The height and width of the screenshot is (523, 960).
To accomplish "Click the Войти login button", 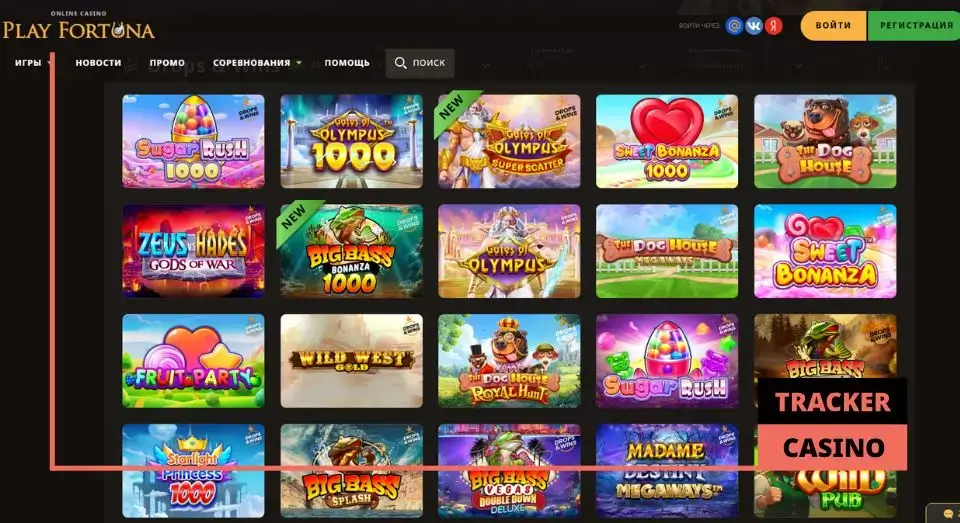I will point(833,26).
